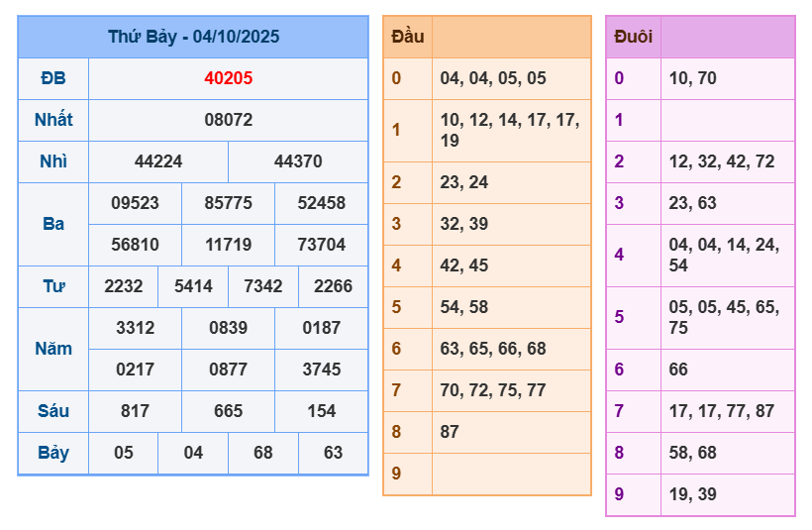Click the Thứ Bảy - 04/10/2025 table header
This screenshot has width=812, height=530.
[193, 37]
